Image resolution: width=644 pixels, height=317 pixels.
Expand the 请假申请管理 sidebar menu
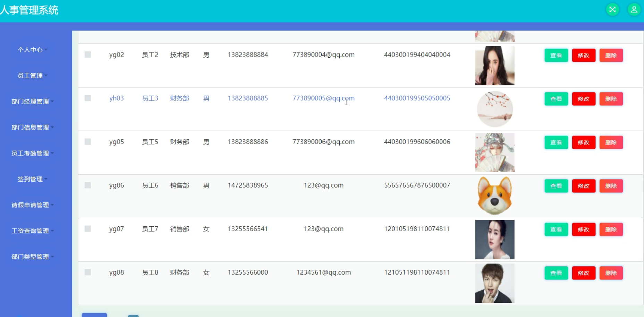click(32, 205)
